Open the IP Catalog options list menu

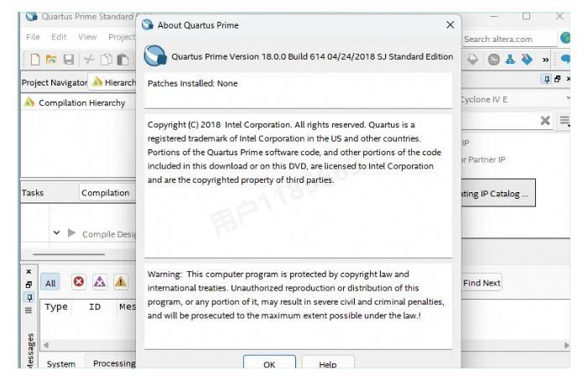tap(565, 121)
